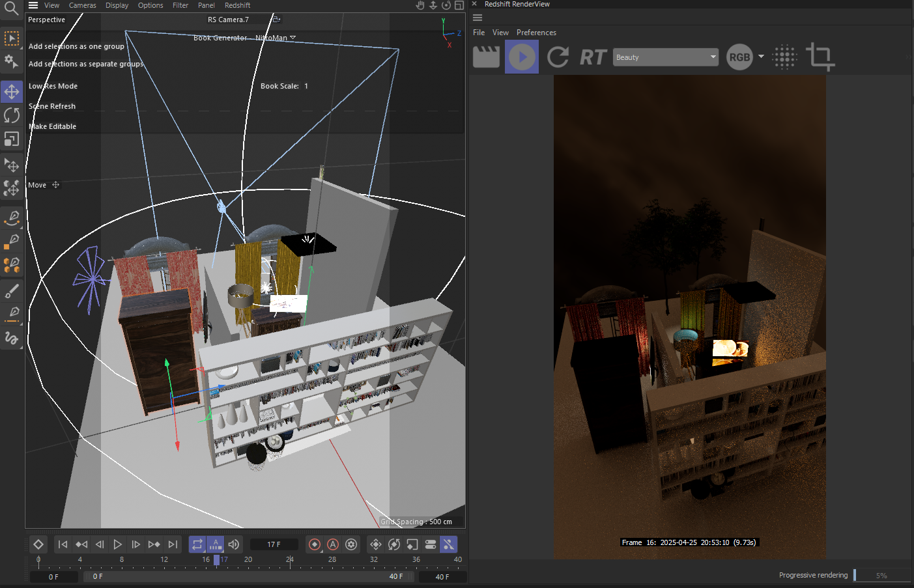The image size is (914, 588).
Task: Click the project start frame field 0 F
Action: 53,577
